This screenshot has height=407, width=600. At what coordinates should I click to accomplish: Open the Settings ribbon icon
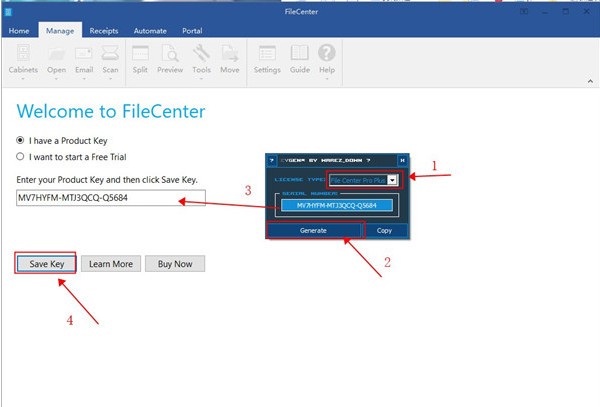coord(267,53)
